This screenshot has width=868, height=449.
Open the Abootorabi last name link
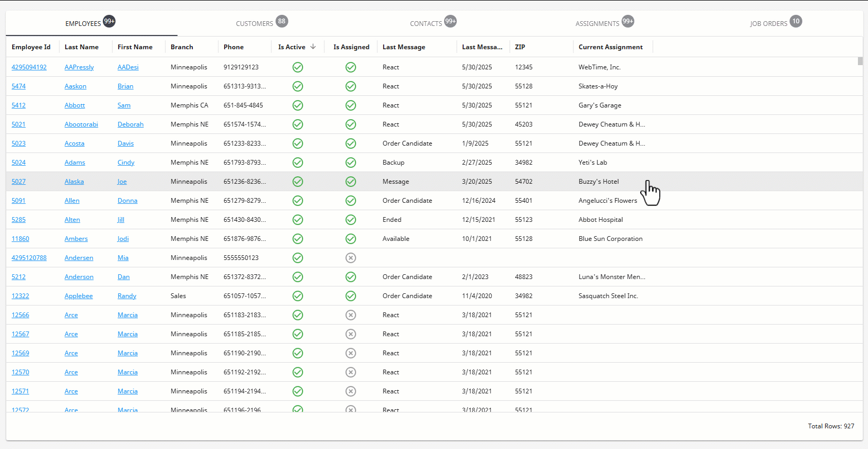[81, 124]
